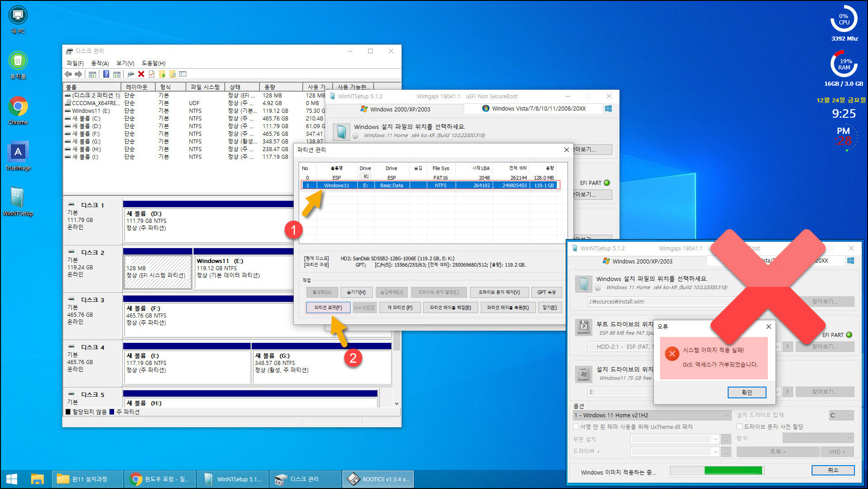
Task: Click the red X delete toolbar icon
Action: pos(141,74)
